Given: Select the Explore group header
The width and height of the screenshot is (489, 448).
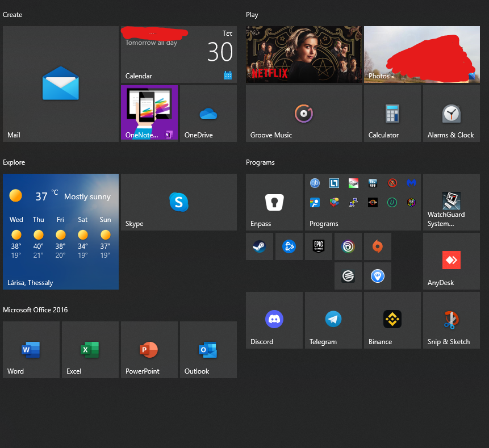Looking at the screenshot, I should [x=14, y=162].
